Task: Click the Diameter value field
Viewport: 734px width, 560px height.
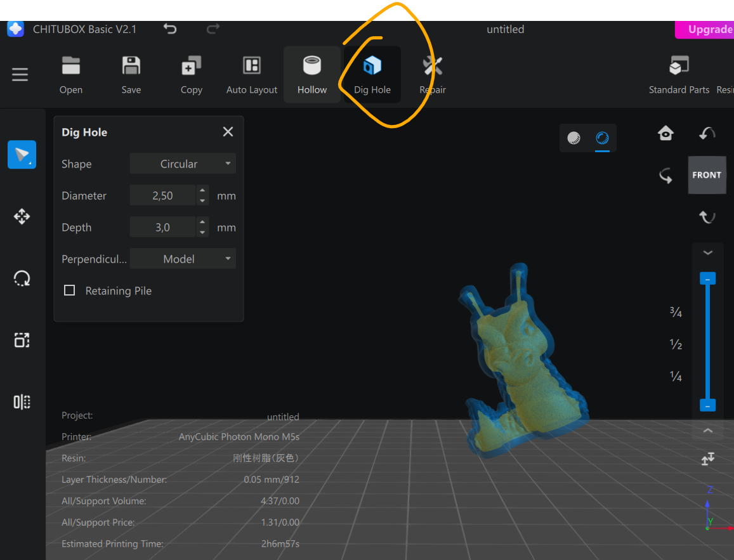Action: [x=162, y=195]
